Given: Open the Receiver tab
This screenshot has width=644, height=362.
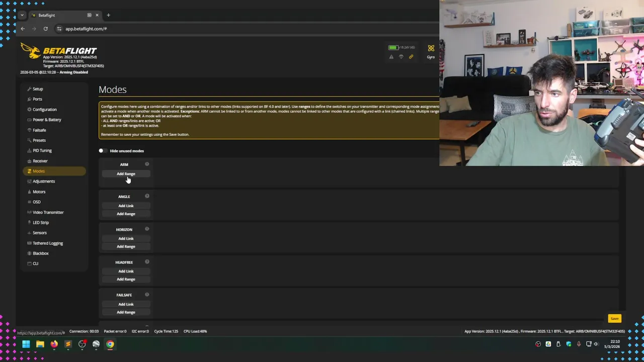Looking at the screenshot, I should (x=54, y=161).
